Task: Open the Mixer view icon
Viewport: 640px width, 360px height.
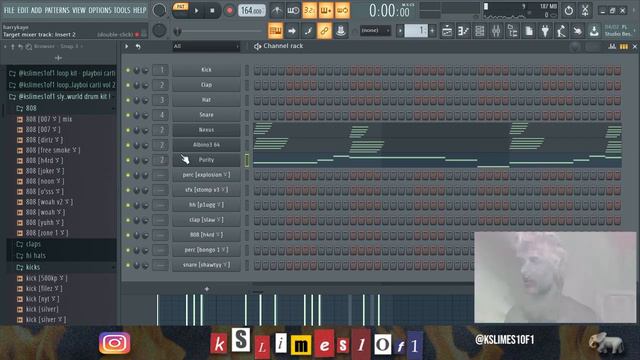Action: pyautogui.click(x=496, y=31)
